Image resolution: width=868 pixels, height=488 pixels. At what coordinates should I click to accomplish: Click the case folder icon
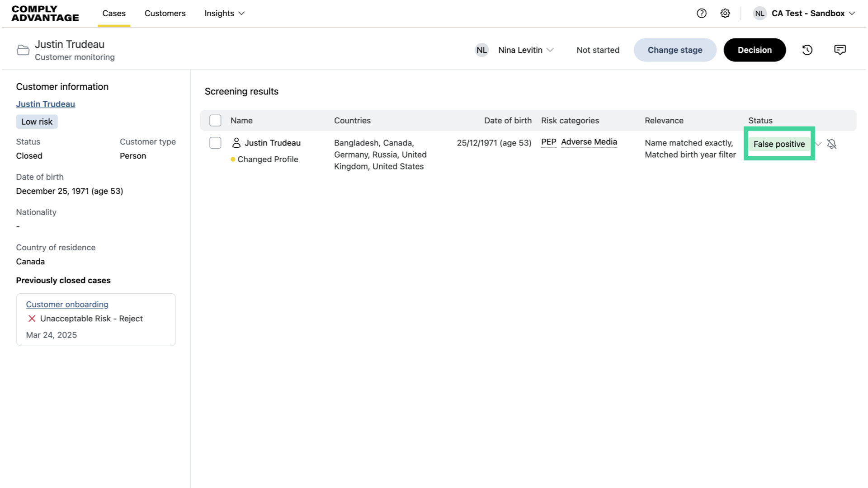pyautogui.click(x=23, y=50)
